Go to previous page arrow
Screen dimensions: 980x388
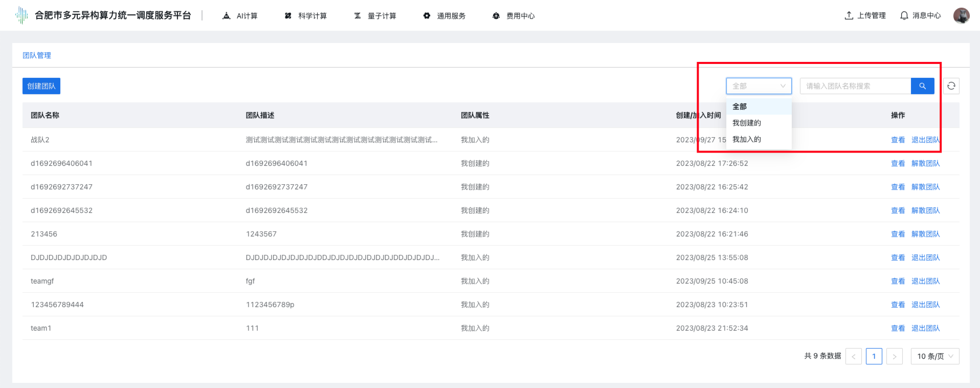point(853,356)
